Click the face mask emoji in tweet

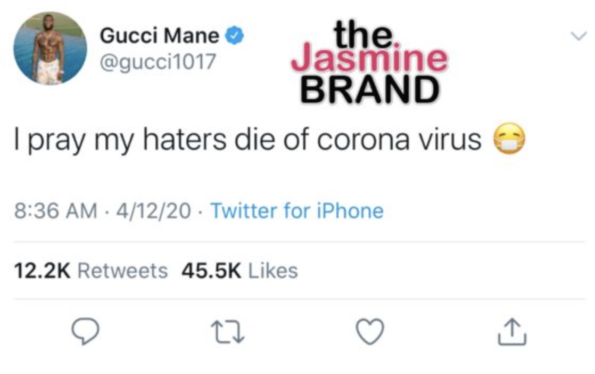tap(509, 139)
